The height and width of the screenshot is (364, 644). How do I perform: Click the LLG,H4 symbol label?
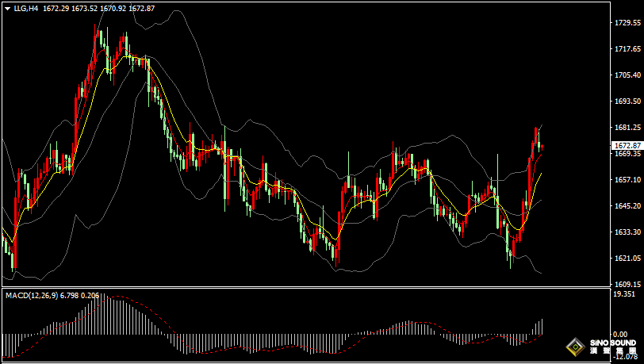26,9
